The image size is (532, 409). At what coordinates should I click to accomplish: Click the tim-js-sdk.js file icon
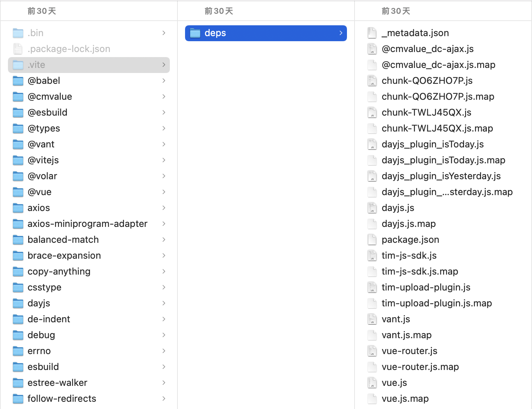point(372,256)
